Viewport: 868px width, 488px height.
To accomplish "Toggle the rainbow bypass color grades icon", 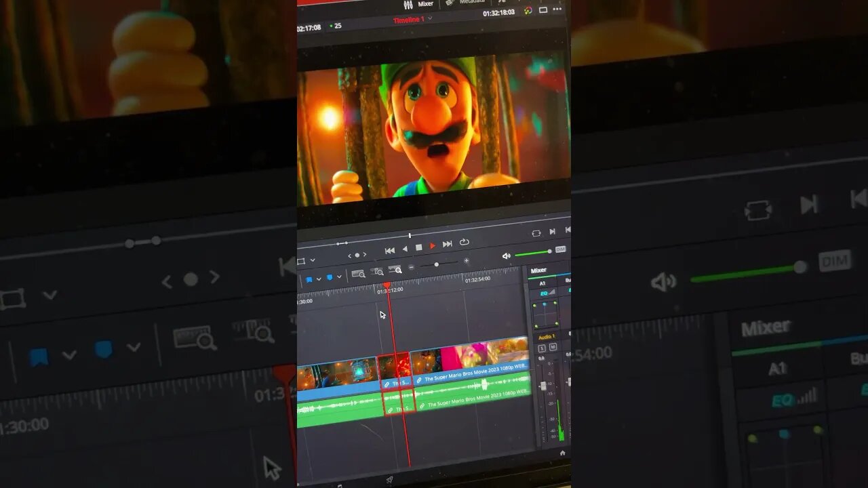I will click(528, 11).
